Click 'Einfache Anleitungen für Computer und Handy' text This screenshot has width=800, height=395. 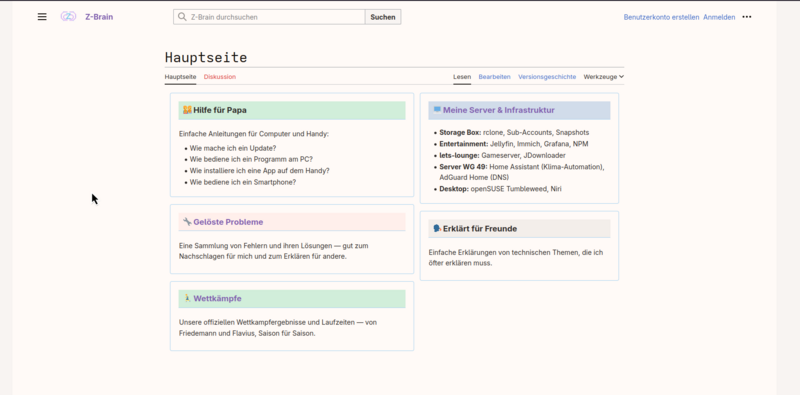[x=254, y=134]
